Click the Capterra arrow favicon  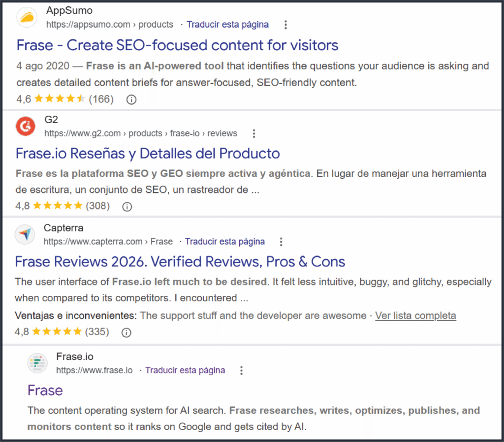pos(25,234)
